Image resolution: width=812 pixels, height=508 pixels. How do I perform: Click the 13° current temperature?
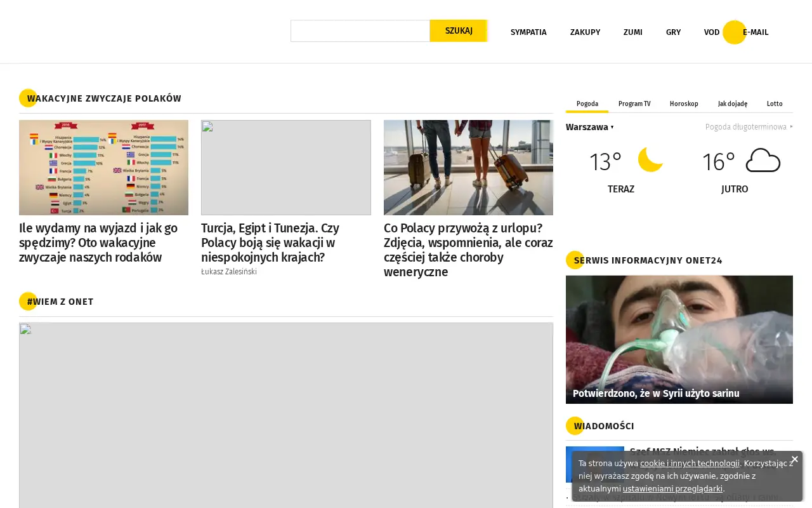[605, 162]
